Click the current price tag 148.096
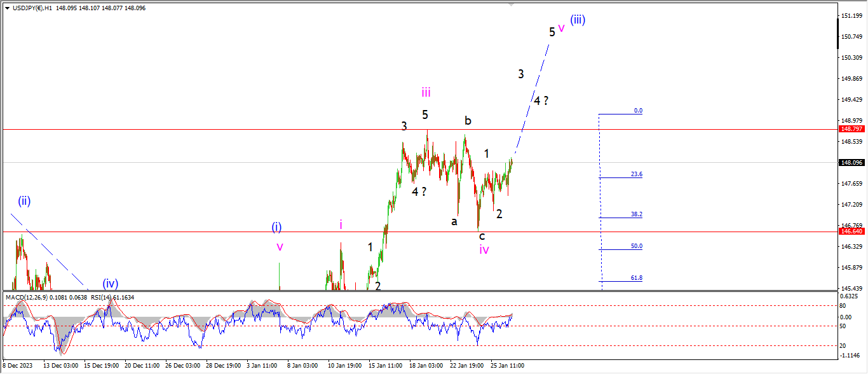Image resolution: width=868 pixels, height=374 pixels. pyautogui.click(x=851, y=163)
